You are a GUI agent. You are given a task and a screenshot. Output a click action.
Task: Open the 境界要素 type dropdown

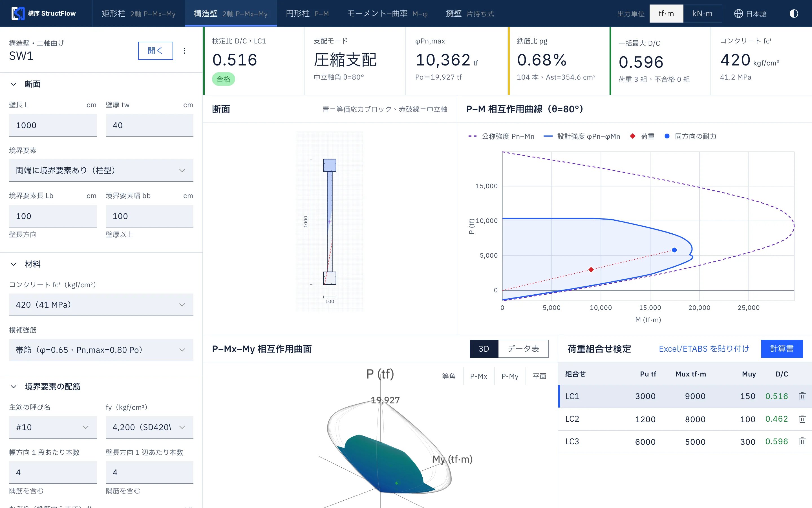pos(101,170)
